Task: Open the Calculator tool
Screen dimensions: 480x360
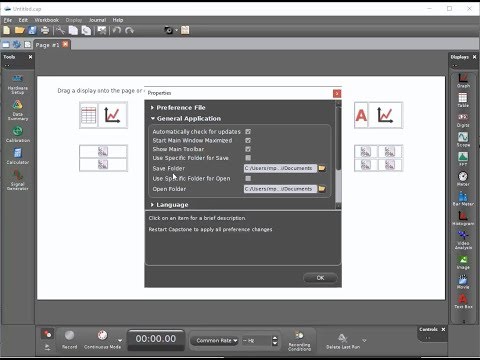Action: pyautogui.click(x=18, y=156)
